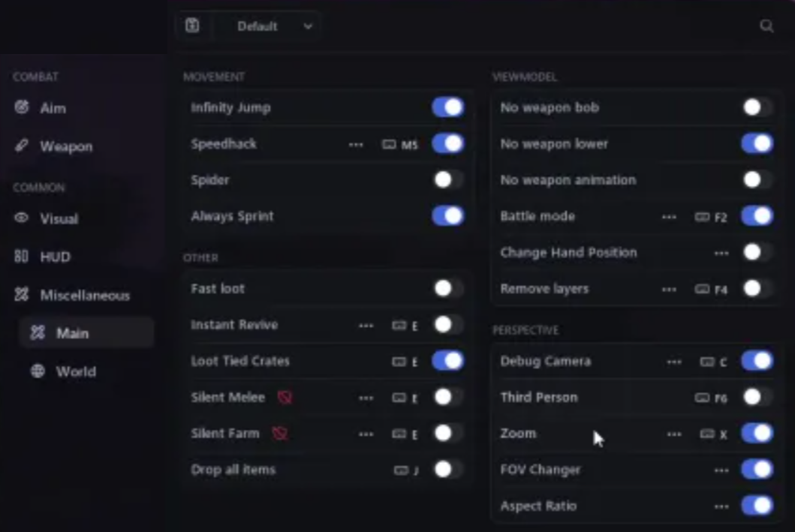Enable the Spider toggle
The width and height of the screenshot is (795, 532).
[x=447, y=180]
